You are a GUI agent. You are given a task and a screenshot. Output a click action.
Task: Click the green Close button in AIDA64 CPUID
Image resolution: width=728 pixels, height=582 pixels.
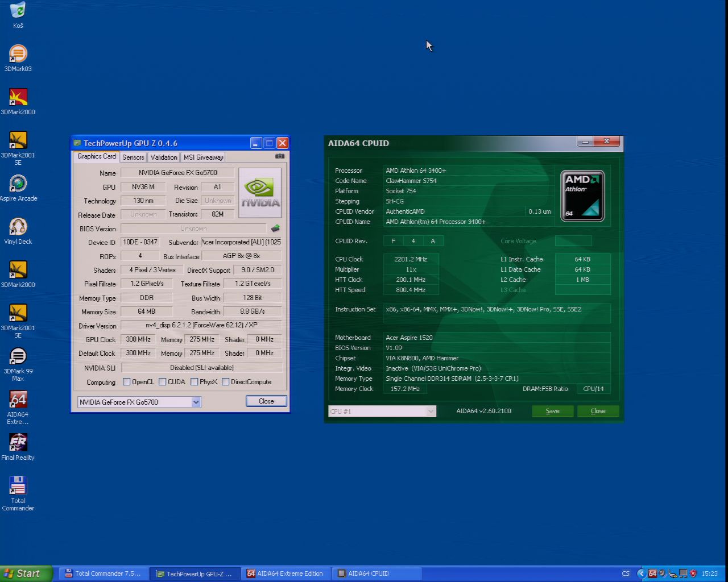598,411
